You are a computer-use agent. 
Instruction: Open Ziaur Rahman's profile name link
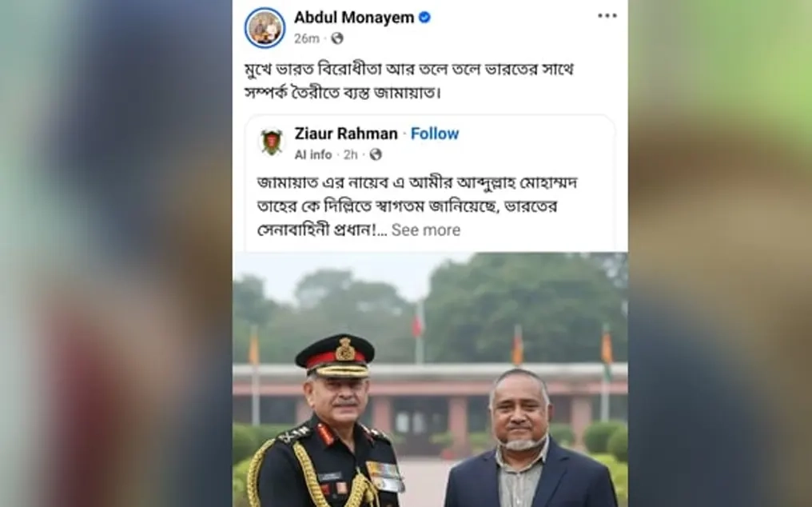346,134
